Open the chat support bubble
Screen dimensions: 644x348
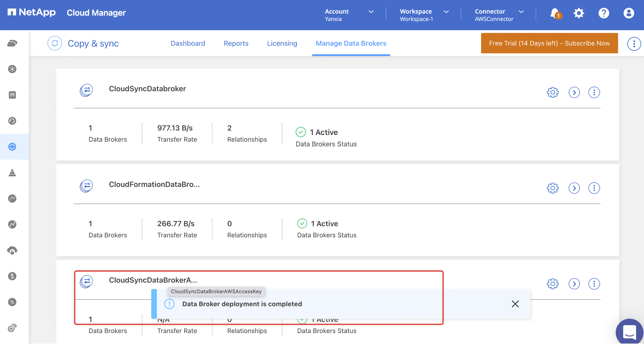[x=629, y=332]
